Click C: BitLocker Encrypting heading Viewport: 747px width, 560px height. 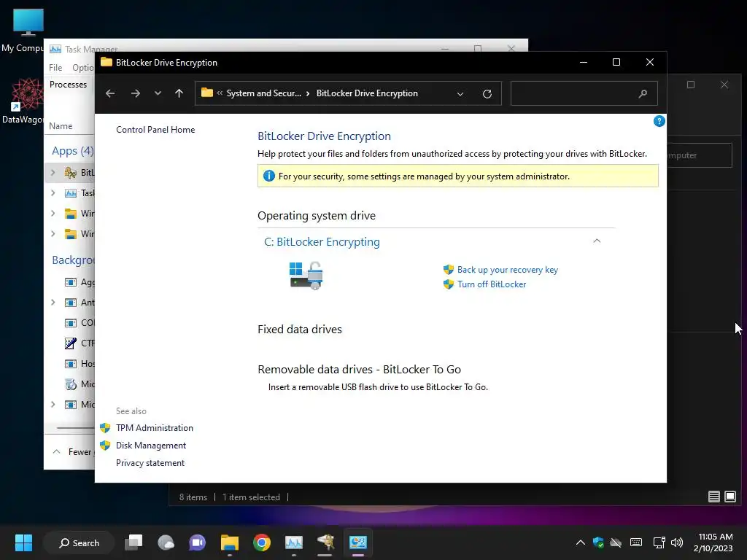322,242
